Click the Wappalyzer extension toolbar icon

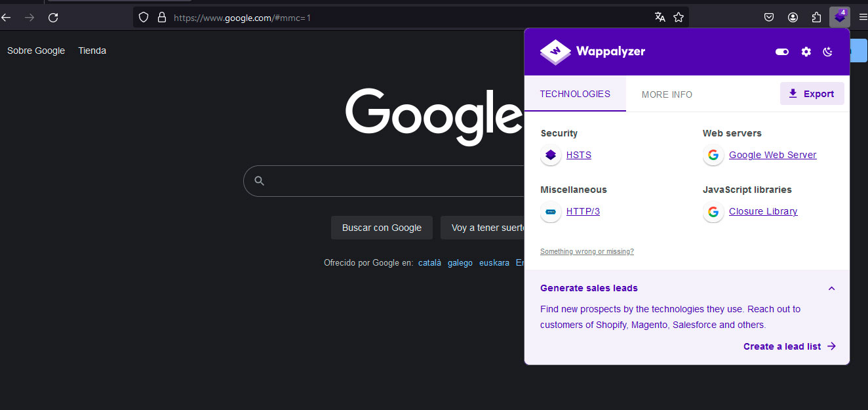coord(840,17)
